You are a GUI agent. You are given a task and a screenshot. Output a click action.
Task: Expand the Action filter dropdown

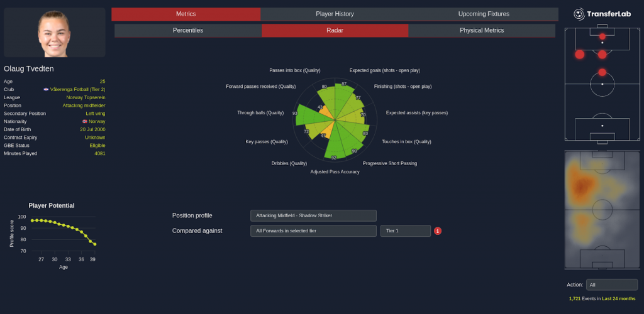611,284
